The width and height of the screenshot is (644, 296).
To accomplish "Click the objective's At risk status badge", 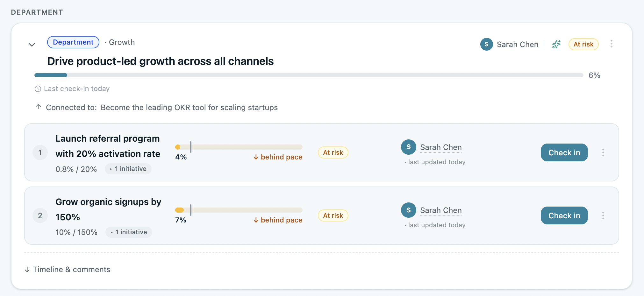I will pos(583,44).
